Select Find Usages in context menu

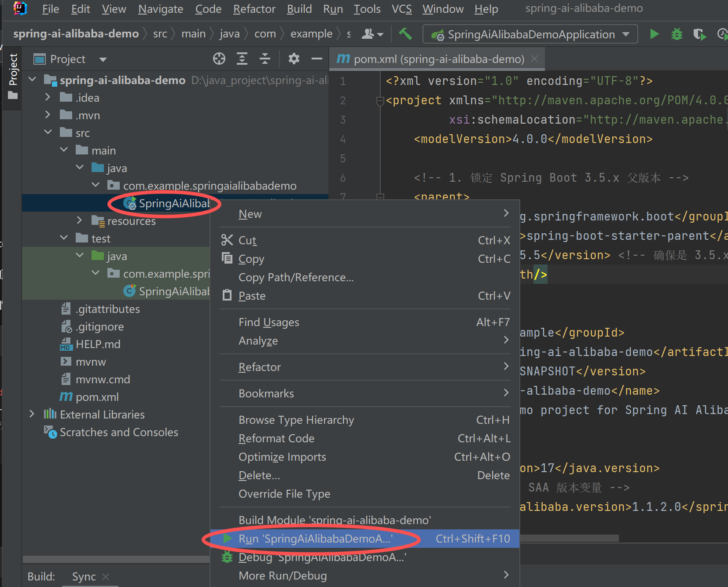coord(365,322)
